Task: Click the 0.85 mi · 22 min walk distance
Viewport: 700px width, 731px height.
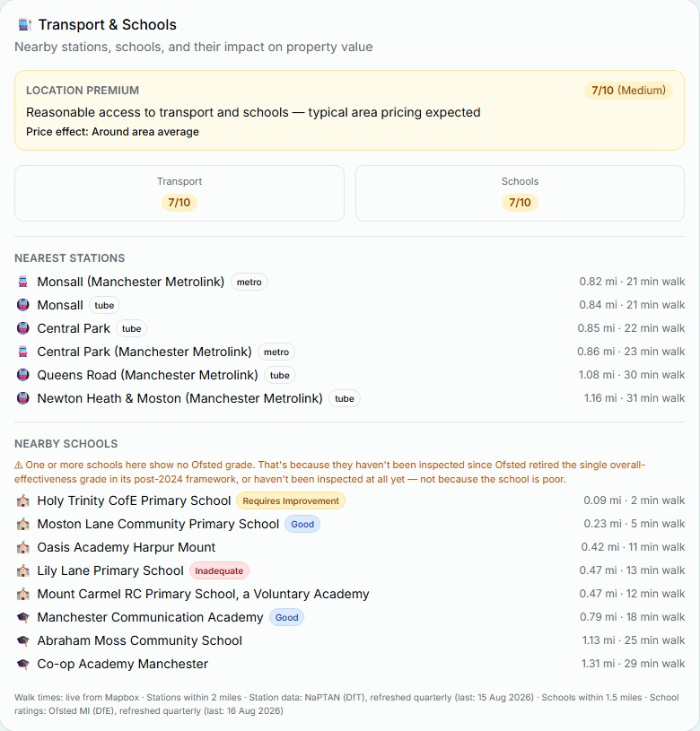Action: pos(631,328)
